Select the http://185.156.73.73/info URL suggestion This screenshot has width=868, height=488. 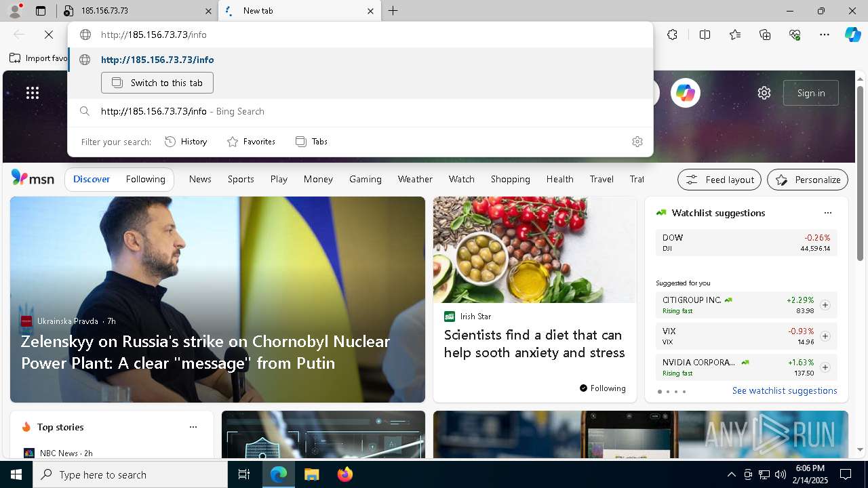[360, 60]
